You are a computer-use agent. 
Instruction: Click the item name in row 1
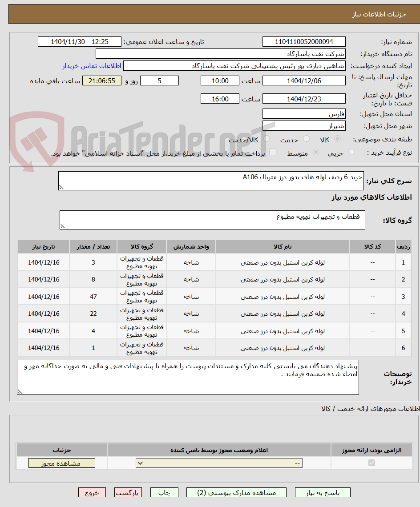[283, 262]
